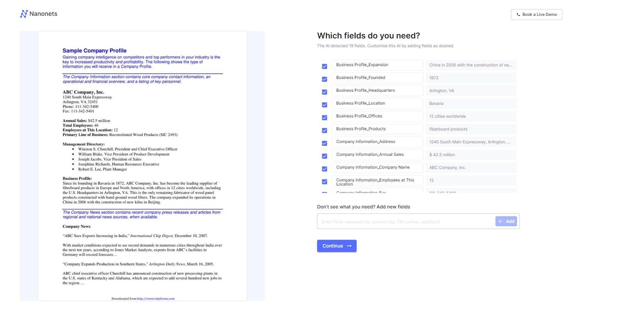Open the Book a Live Demo button
The image size is (644, 317).
(536, 15)
